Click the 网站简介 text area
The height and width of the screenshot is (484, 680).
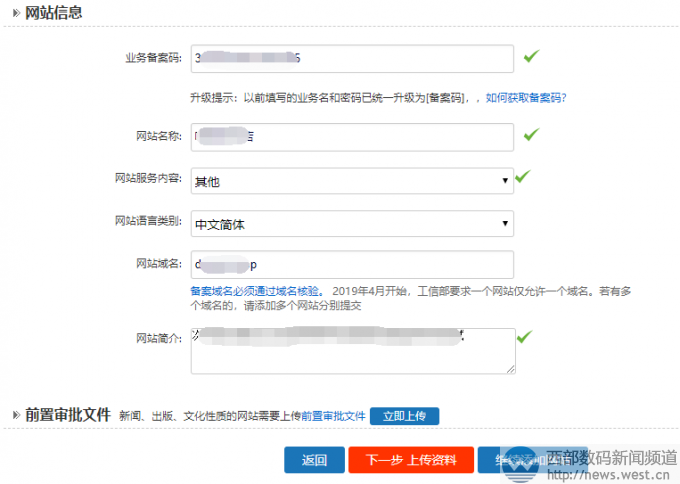353,351
